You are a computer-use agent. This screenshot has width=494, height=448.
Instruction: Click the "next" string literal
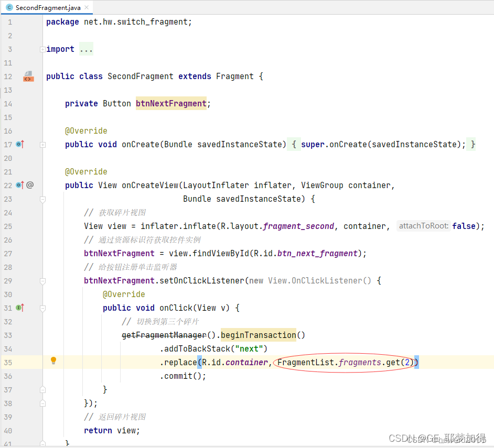(x=249, y=349)
